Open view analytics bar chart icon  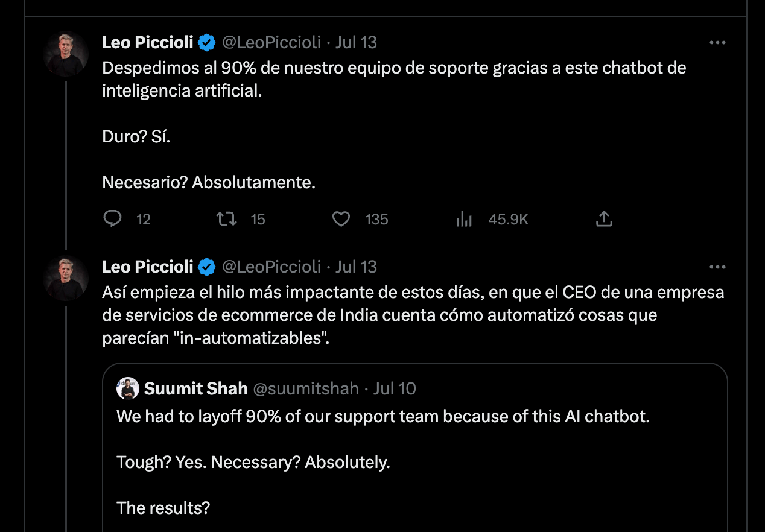[464, 219]
